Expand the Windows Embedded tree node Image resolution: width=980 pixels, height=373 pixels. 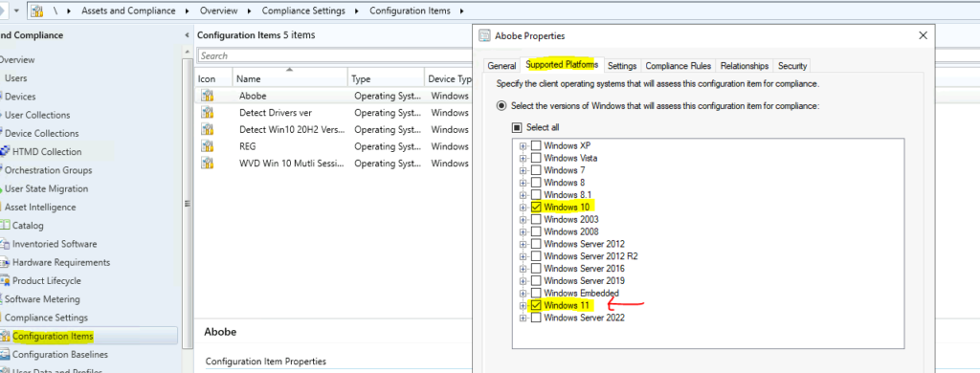coord(523,293)
